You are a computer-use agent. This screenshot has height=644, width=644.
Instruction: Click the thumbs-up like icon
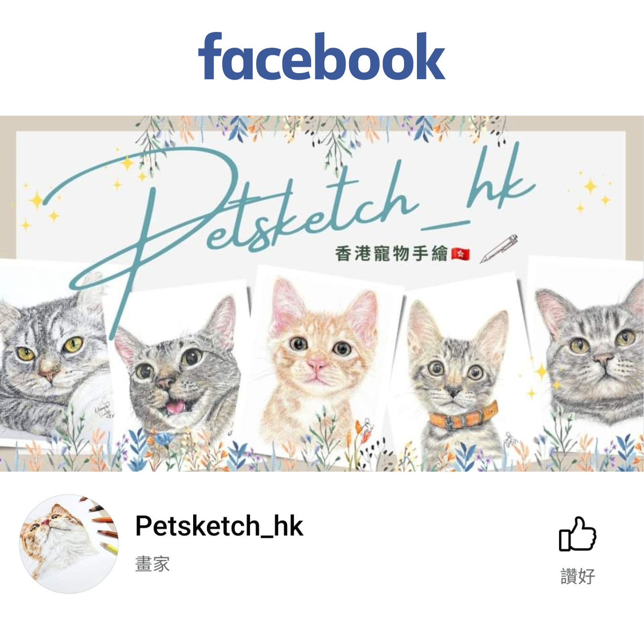(578, 534)
